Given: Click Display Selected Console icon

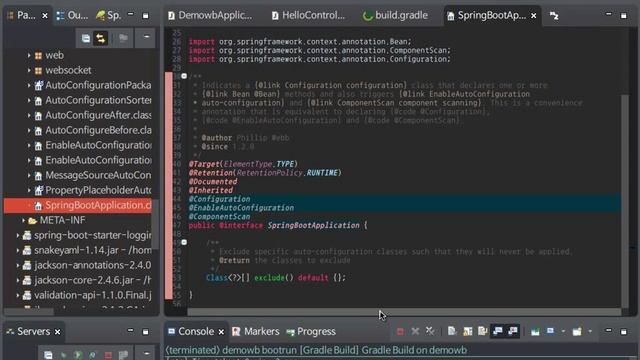Looking at the screenshot, I should pyautogui.click(x=551, y=331).
